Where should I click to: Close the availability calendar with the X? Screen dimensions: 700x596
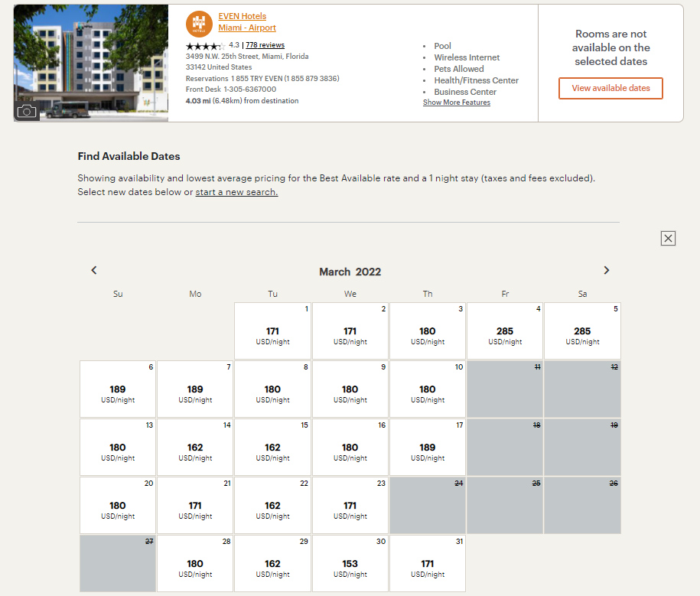(x=668, y=238)
